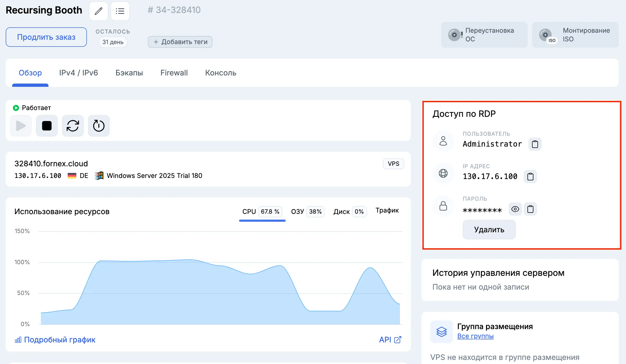Click the power off icon button
626x364 pixels.
coord(99,126)
